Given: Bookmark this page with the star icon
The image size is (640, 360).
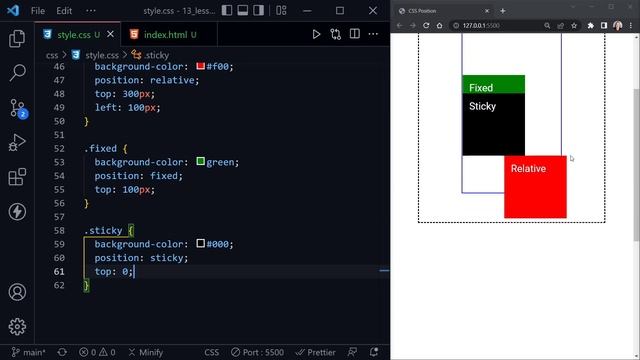Looking at the screenshot, I should pyautogui.click(x=574, y=26).
